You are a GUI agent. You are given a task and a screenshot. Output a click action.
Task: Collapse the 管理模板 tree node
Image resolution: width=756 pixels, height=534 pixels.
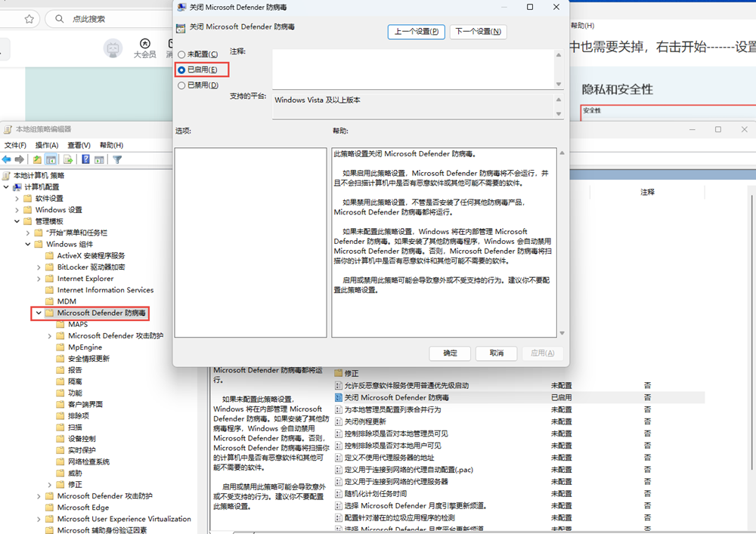(x=17, y=221)
